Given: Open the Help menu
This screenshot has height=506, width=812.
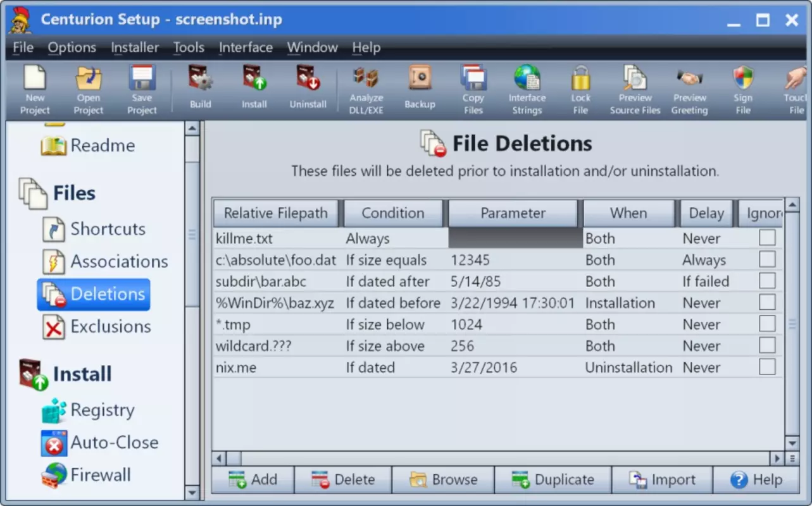Looking at the screenshot, I should [x=366, y=47].
